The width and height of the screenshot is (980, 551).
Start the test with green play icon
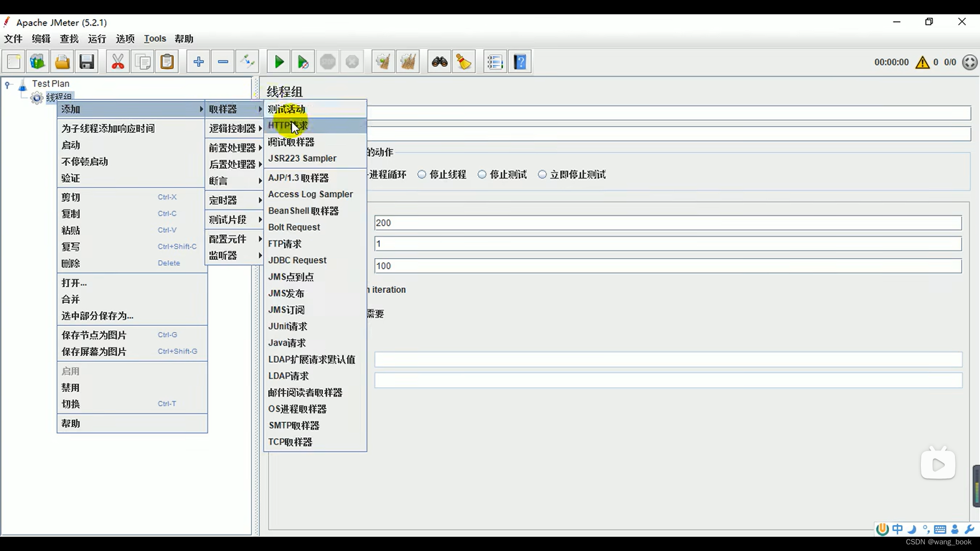279,62
